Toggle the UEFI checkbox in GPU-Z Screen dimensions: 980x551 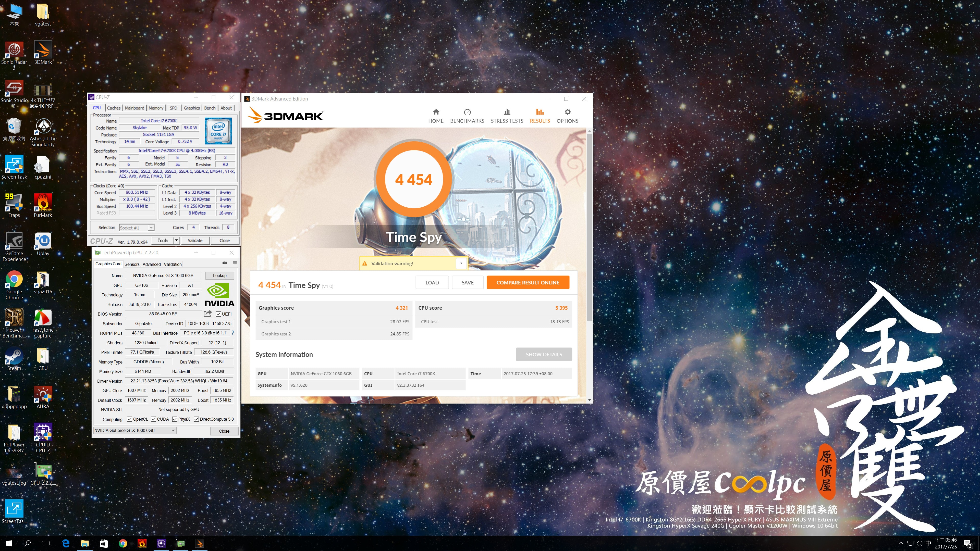[218, 314]
